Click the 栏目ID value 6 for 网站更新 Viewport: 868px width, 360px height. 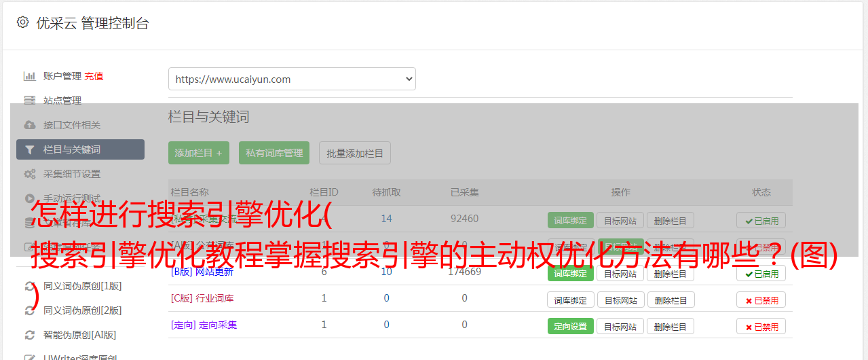coord(324,272)
